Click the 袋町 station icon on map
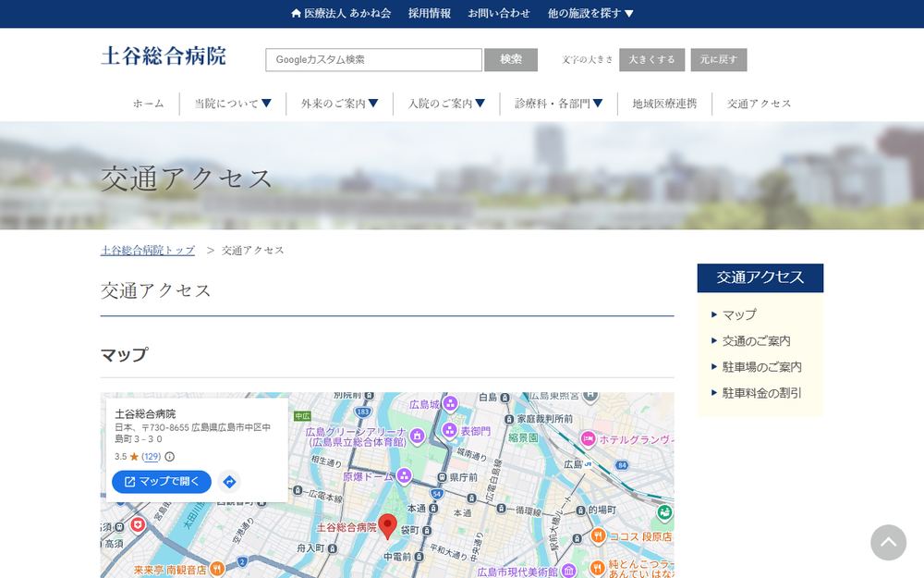Viewport: 924px width, 578px height. point(427,531)
